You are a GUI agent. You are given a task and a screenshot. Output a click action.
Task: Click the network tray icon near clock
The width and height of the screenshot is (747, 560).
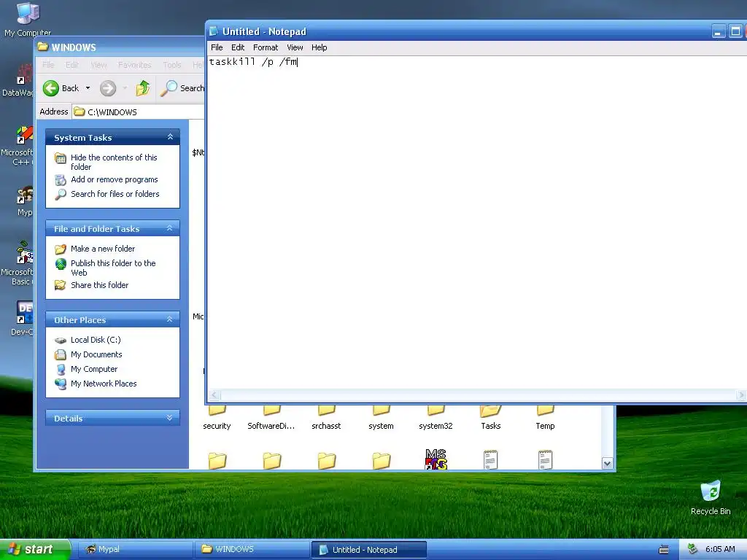692,549
